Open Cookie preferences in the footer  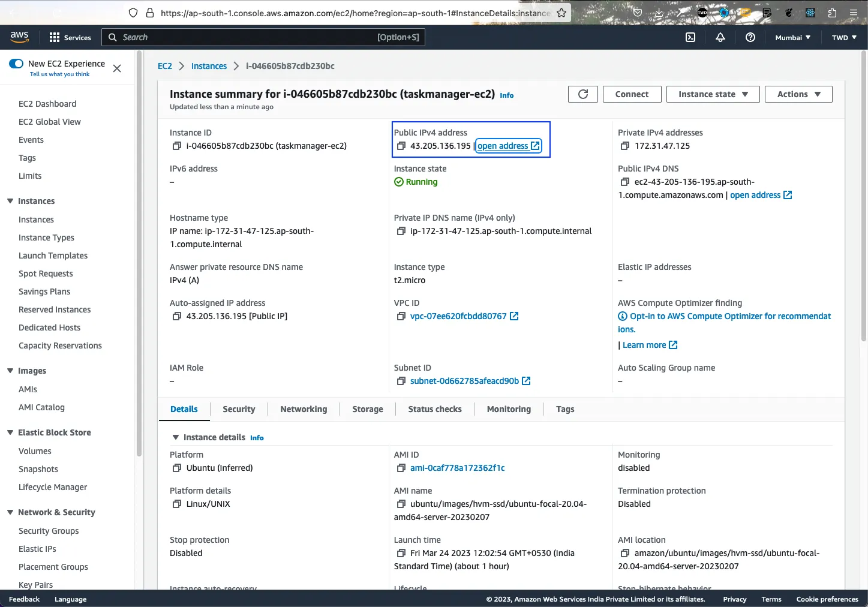pyautogui.click(x=827, y=599)
